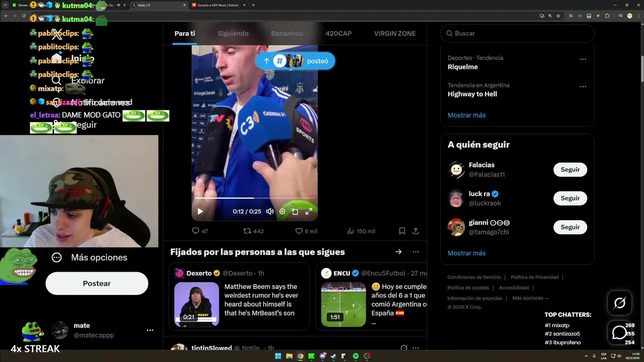Expand Más opciones in the footer
The width and height of the screenshot is (644, 362).
[x=530, y=298]
